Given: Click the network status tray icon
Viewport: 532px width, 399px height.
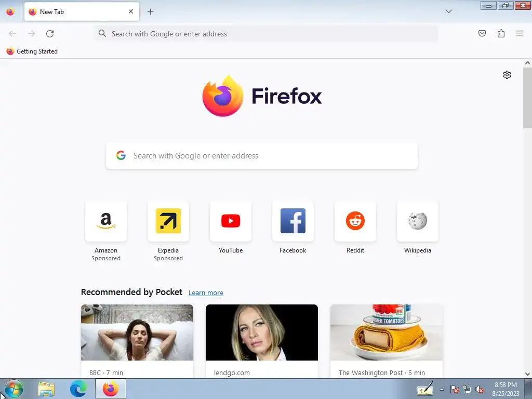Looking at the screenshot, I should [x=467, y=389].
